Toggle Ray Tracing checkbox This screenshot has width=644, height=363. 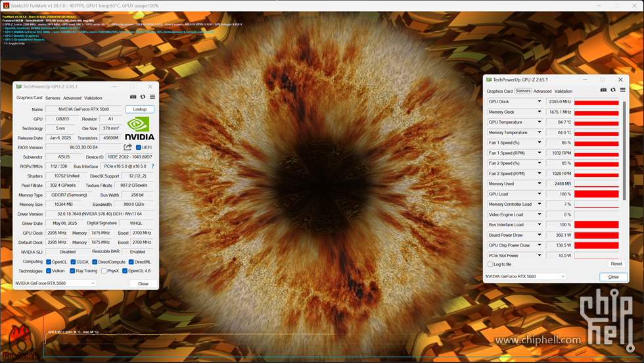tap(72, 271)
